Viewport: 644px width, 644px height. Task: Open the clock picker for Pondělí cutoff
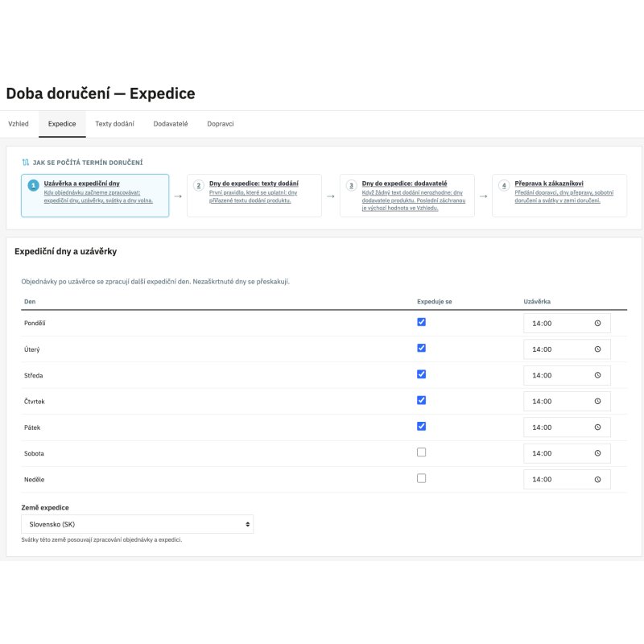click(x=597, y=324)
